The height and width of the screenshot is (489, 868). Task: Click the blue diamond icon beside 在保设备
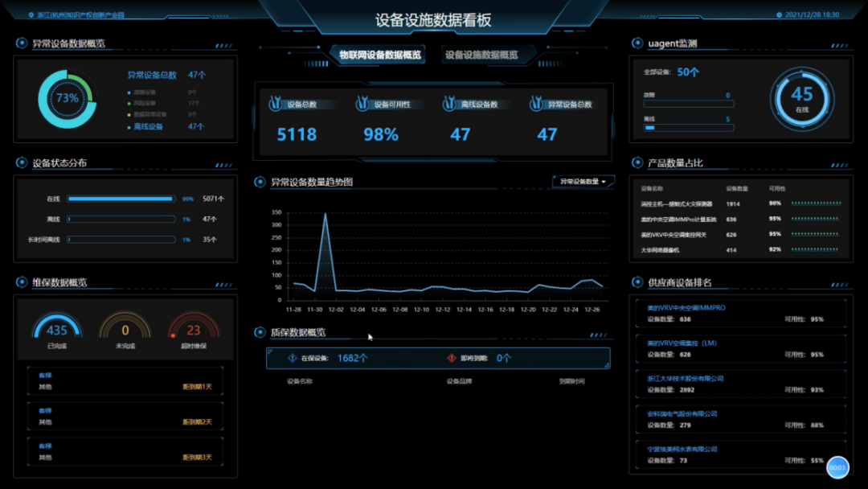pyautogui.click(x=293, y=358)
